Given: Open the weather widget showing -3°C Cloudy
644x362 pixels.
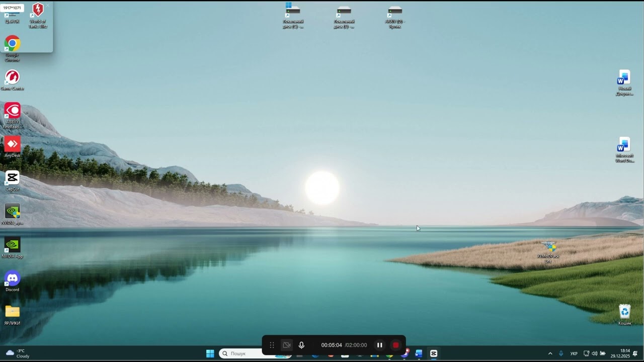Looking at the screenshot, I should pos(18,353).
